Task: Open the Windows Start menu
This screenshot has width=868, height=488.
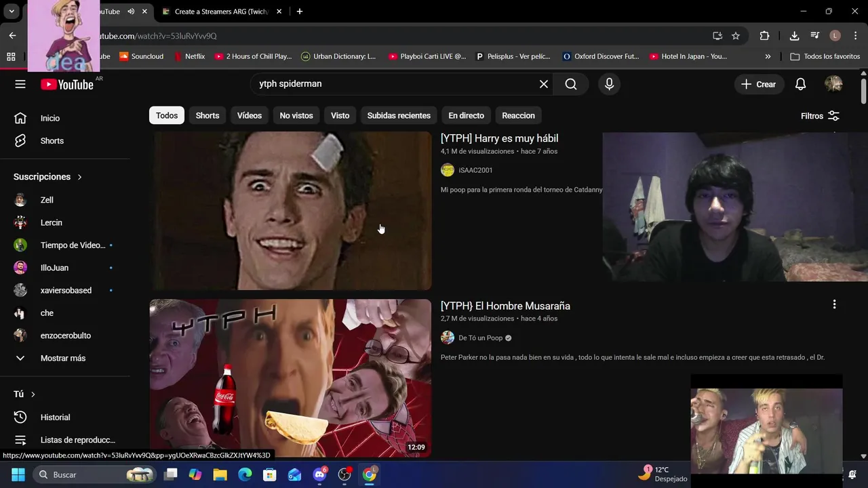Action: tap(18, 474)
